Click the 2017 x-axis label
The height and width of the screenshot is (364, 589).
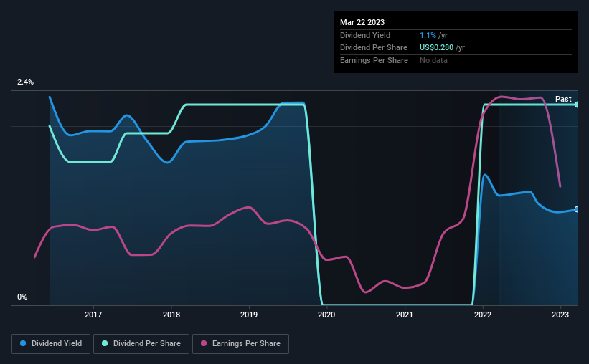click(x=93, y=315)
